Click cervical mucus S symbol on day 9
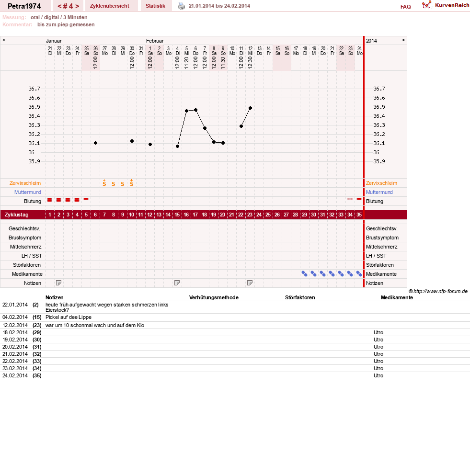The image size is (470, 476). [x=123, y=184]
